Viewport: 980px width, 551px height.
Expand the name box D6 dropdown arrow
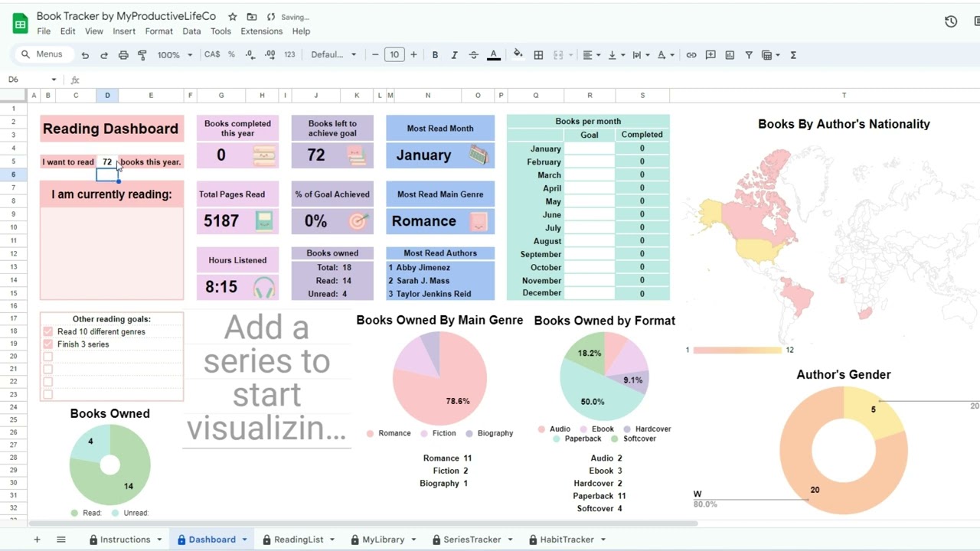pos(54,80)
